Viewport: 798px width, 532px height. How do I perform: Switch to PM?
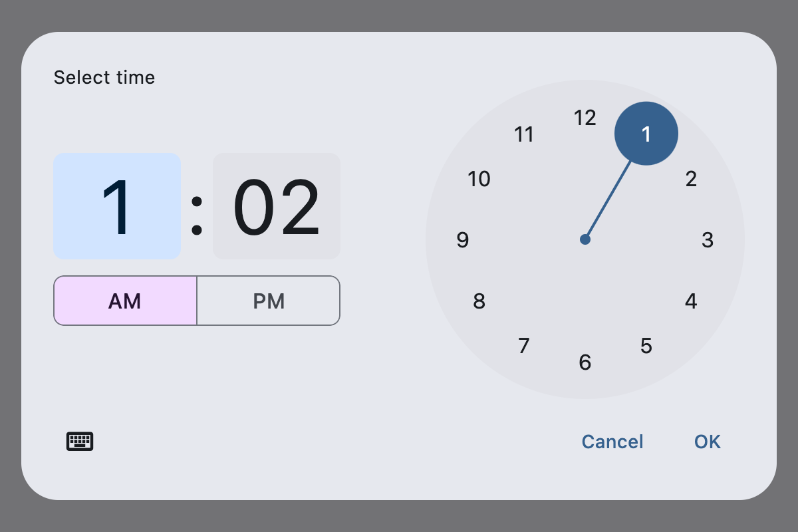tap(268, 301)
